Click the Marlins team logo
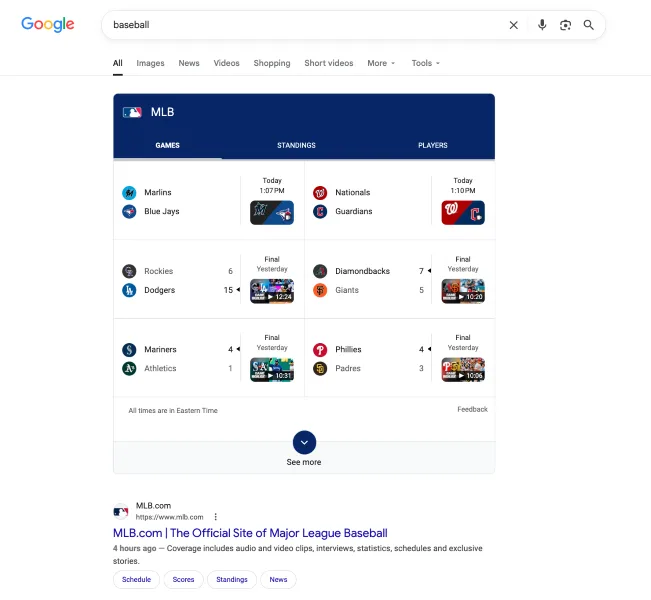 point(129,193)
